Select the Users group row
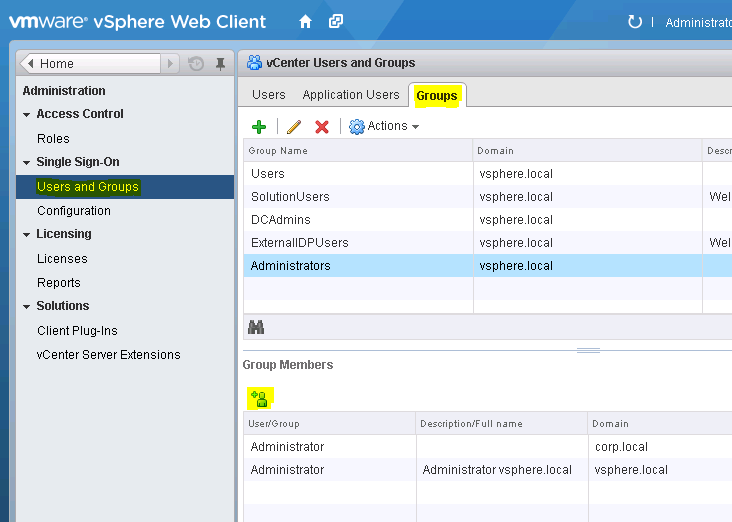 [488, 174]
